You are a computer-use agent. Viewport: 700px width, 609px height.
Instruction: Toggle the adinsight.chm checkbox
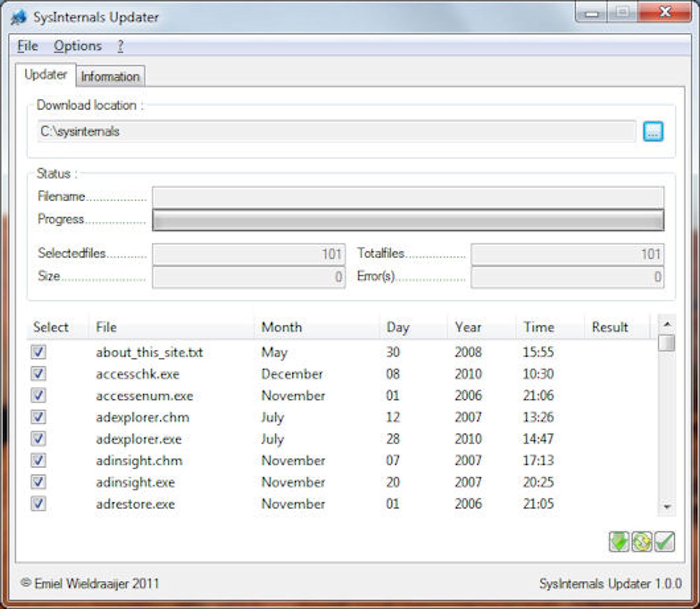[x=38, y=460]
